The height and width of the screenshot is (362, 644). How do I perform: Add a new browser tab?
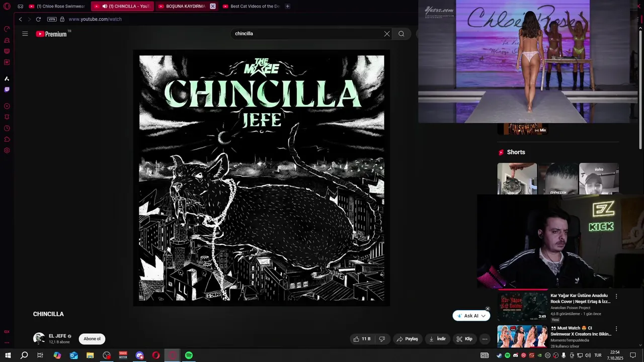pyautogui.click(x=287, y=7)
